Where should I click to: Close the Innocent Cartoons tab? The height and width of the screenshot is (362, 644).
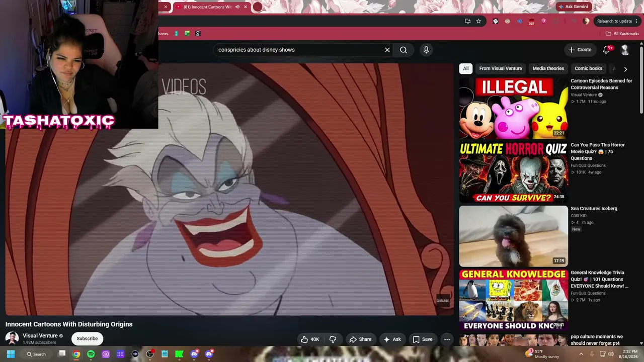point(246,7)
